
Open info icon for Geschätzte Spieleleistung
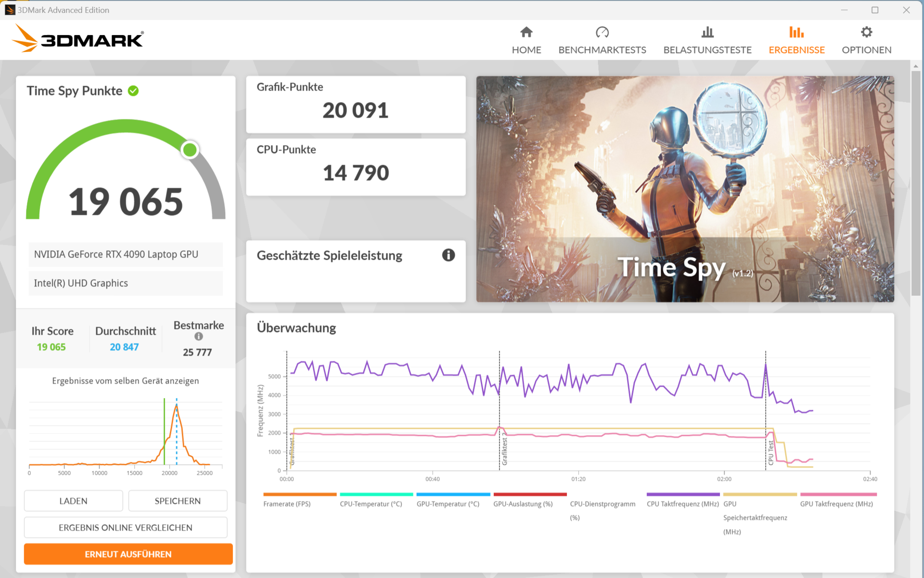[x=448, y=255]
